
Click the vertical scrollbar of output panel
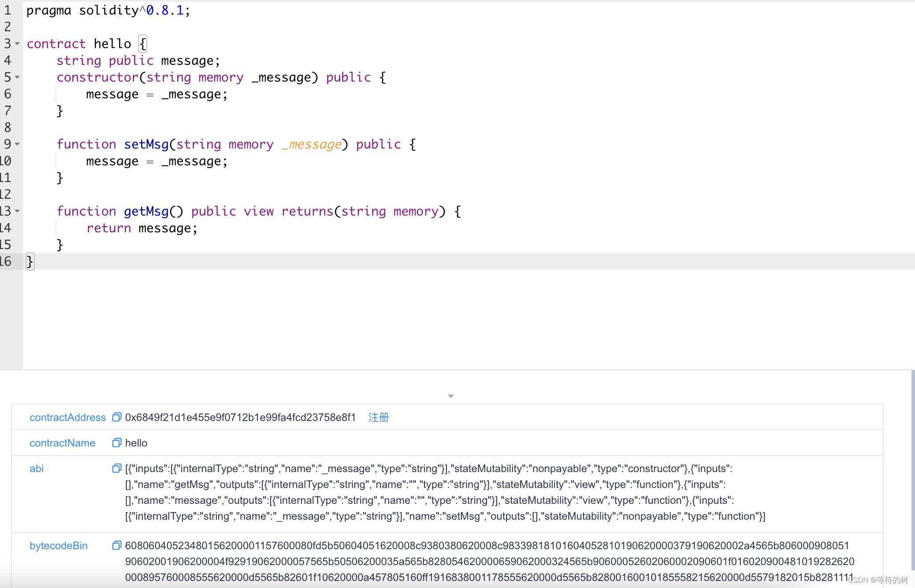click(x=912, y=469)
